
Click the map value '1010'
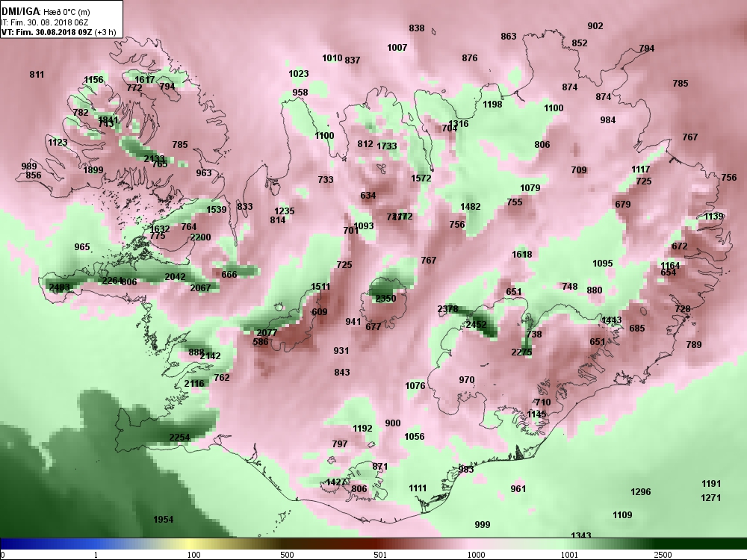[332, 58]
